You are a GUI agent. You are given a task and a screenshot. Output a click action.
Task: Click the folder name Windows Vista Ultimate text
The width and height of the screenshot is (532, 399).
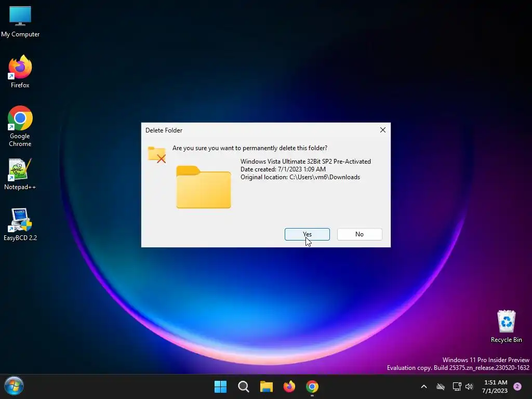305,162
